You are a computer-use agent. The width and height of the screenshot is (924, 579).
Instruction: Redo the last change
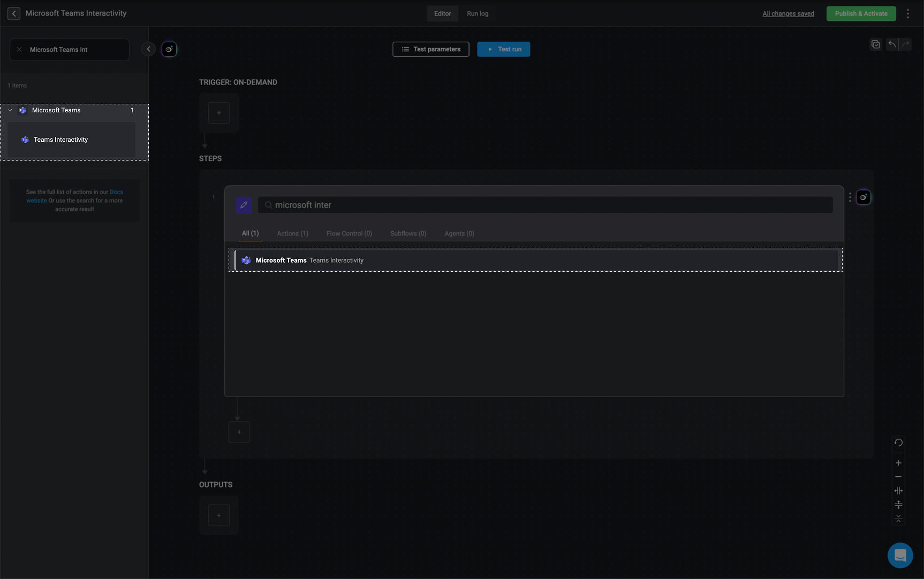coord(905,44)
